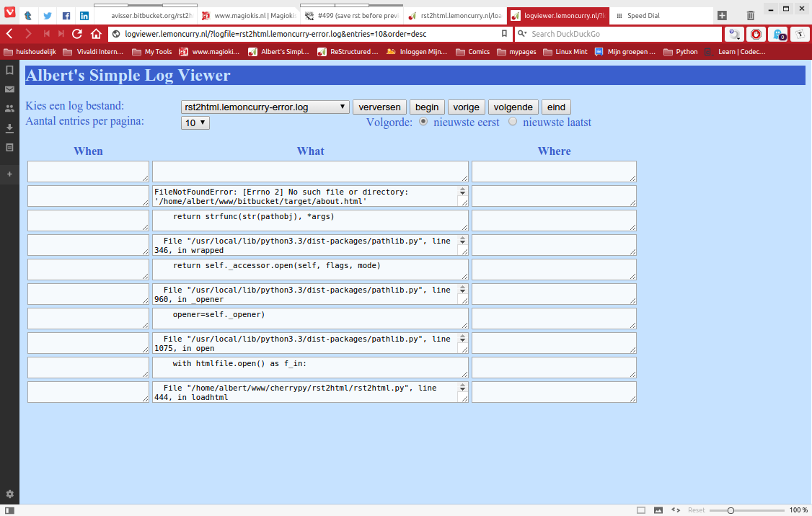Image resolution: width=812 pixels, height=516 pixels.
Task: Click 'with htmlfile.open() as f_in:' box
Action: click(310, 368)
